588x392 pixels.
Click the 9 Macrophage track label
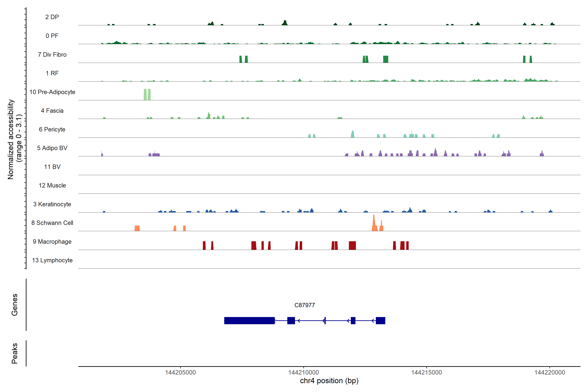52,242
